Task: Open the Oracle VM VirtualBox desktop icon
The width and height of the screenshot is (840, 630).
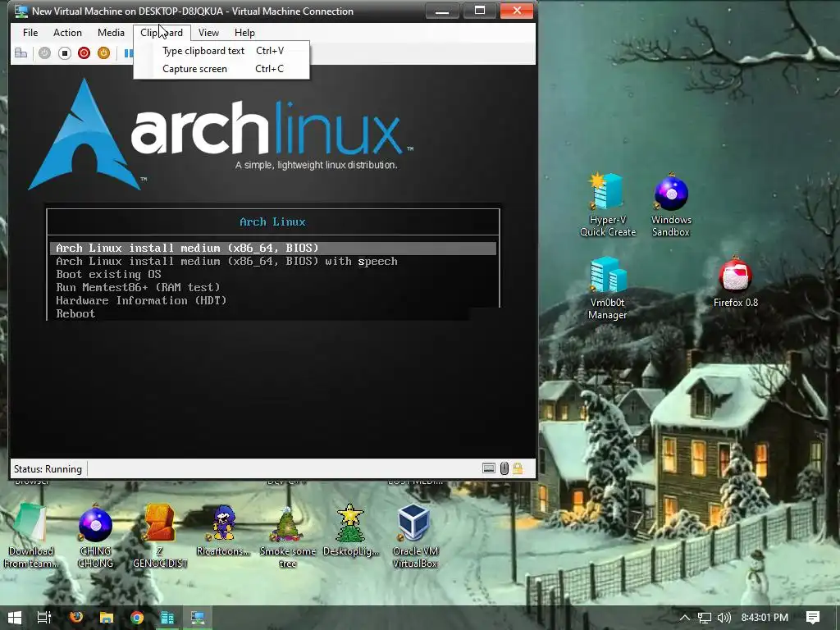Action: [x=414, y=535]
